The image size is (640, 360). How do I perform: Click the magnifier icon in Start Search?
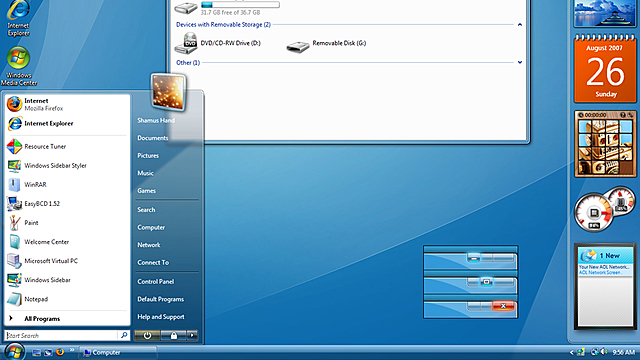coord(124,335)
